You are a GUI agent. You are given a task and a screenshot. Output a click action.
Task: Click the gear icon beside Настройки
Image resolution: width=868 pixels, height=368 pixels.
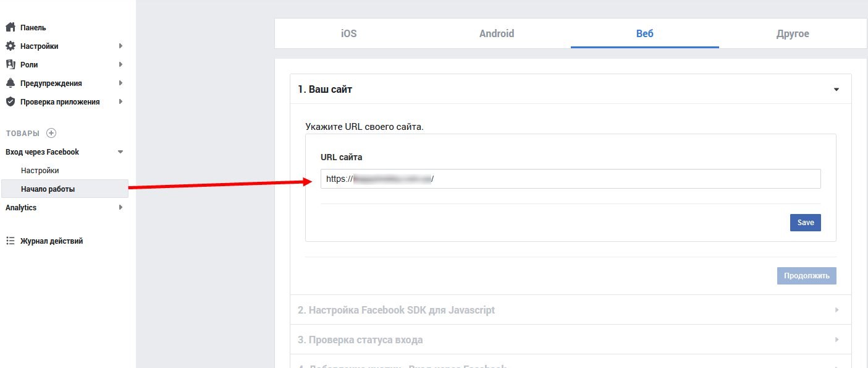coord(10,46)
